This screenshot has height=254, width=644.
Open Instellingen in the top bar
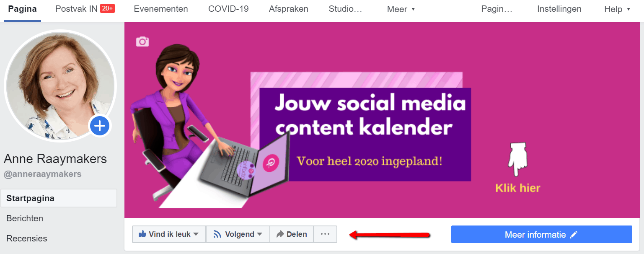coord(559,9)
